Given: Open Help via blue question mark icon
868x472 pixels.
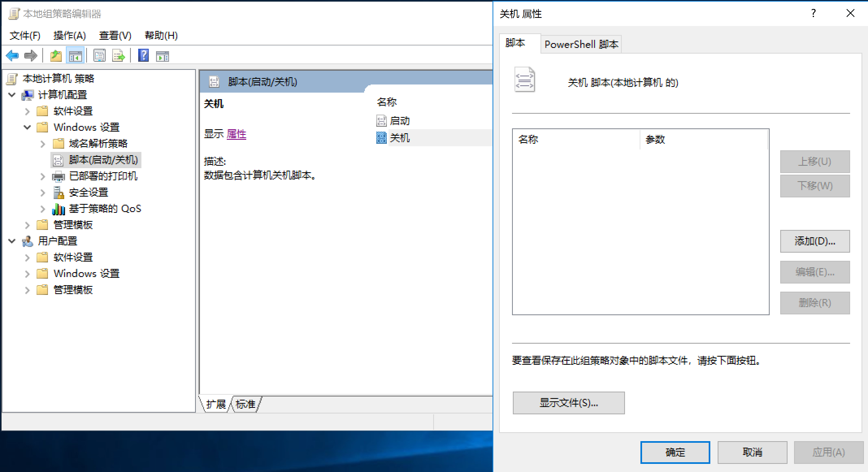Looking at the screenshot, I should pos(143,56).
